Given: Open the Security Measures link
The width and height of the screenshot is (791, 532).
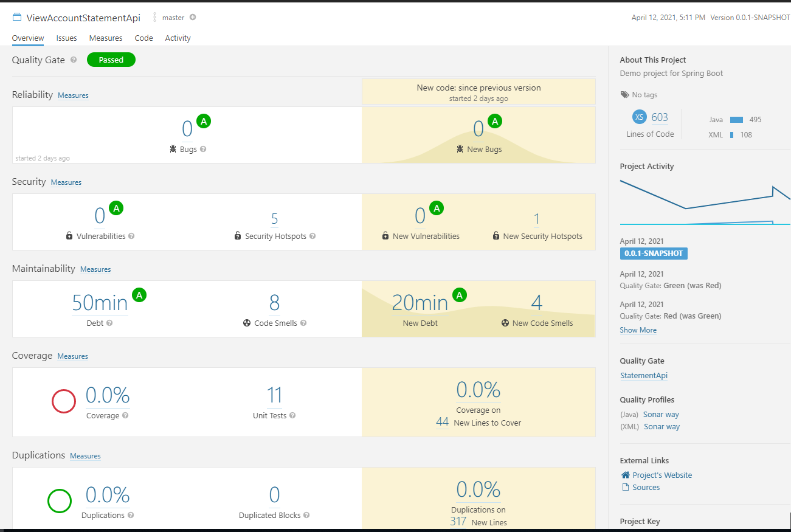Looking at the screenshot, I should pos(66,182).
